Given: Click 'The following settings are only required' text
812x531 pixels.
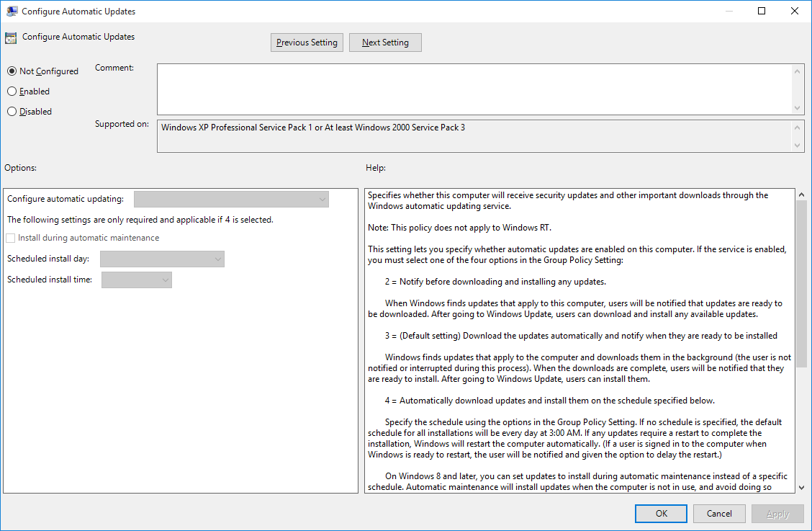Looking at the screenshot, I should click(x=140, y=220).
